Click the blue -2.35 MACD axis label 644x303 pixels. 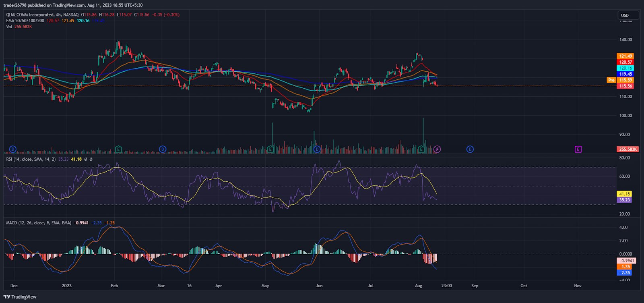pyautogui.click(x=624, y=273)
